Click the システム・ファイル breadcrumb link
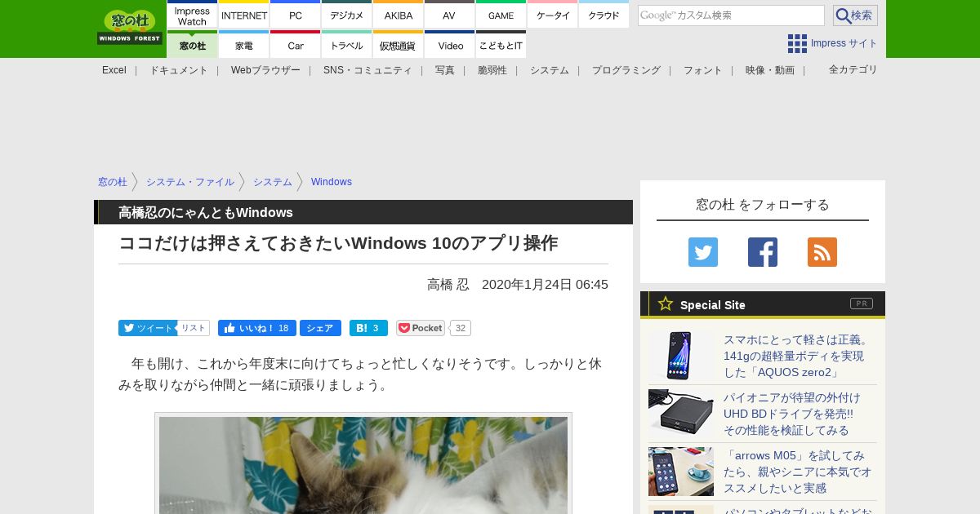The width and height of the screenshot is (980, 514). point(190,182)
